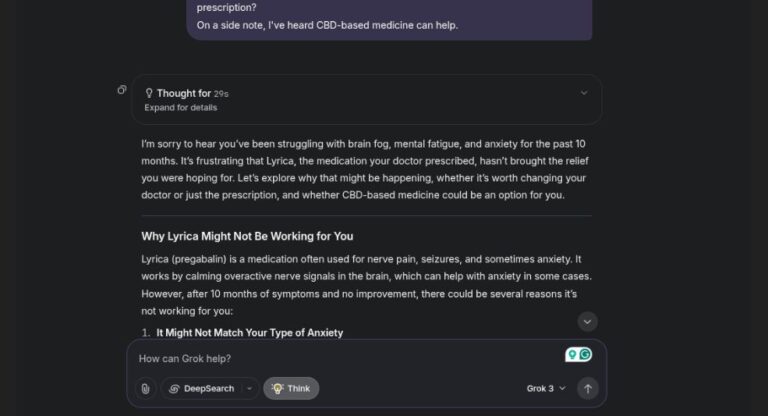Click the Expand for details text
768x416 pixels.
click(181, 108)
